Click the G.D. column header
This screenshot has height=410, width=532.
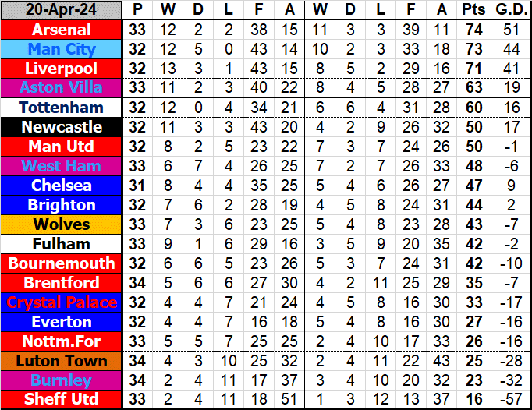509,10
